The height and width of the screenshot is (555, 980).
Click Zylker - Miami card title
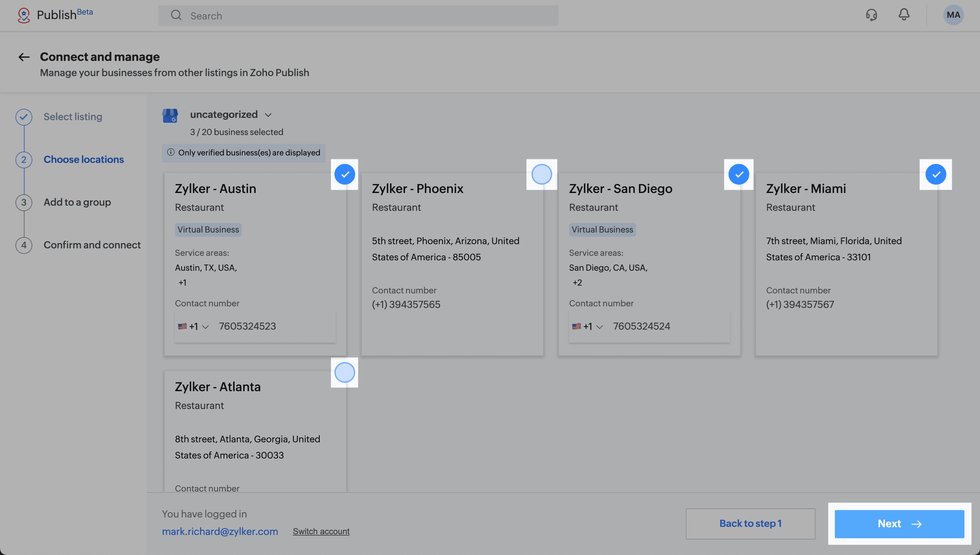[x=806, y=189]
